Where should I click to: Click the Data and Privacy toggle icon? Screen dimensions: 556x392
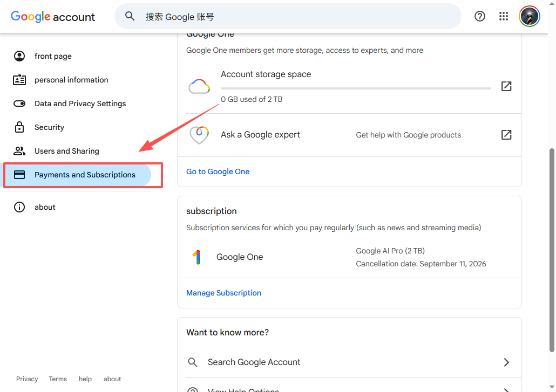(19, 104)
